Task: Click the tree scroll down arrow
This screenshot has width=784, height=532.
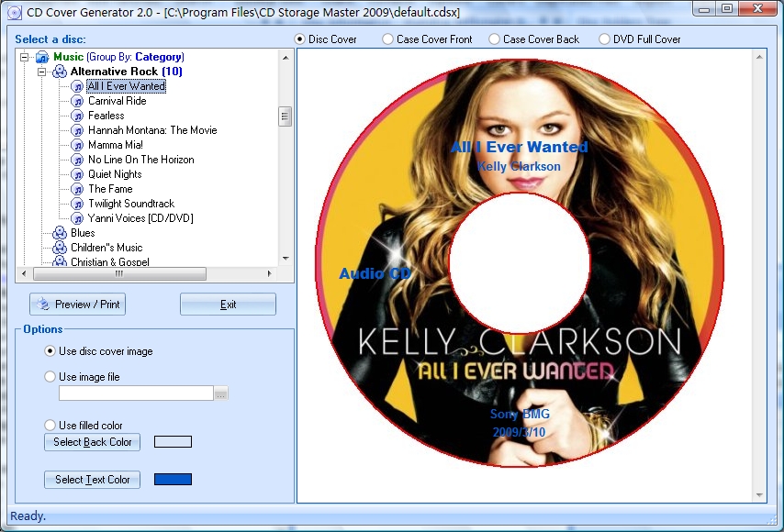Action: (x=286, y=259)
